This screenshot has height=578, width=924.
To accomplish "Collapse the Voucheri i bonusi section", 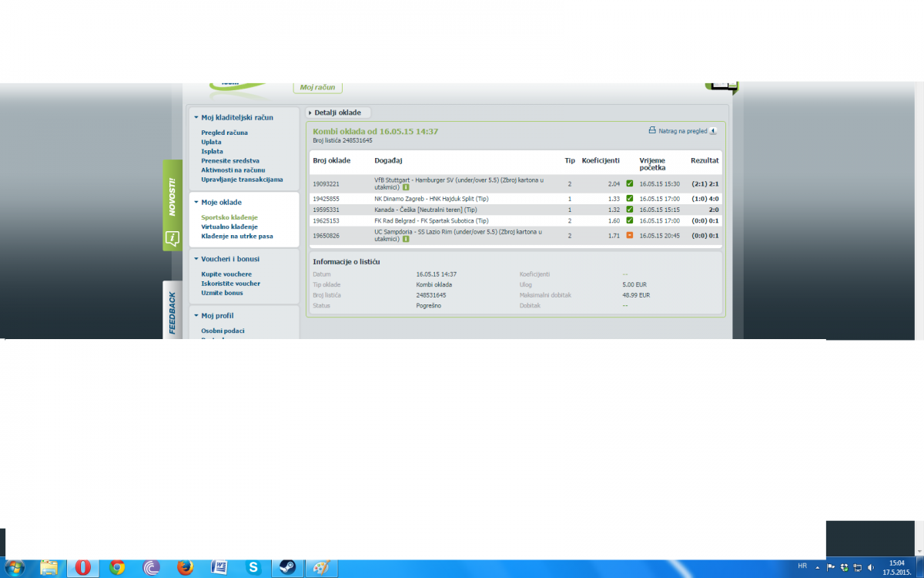I will point(196,259).
